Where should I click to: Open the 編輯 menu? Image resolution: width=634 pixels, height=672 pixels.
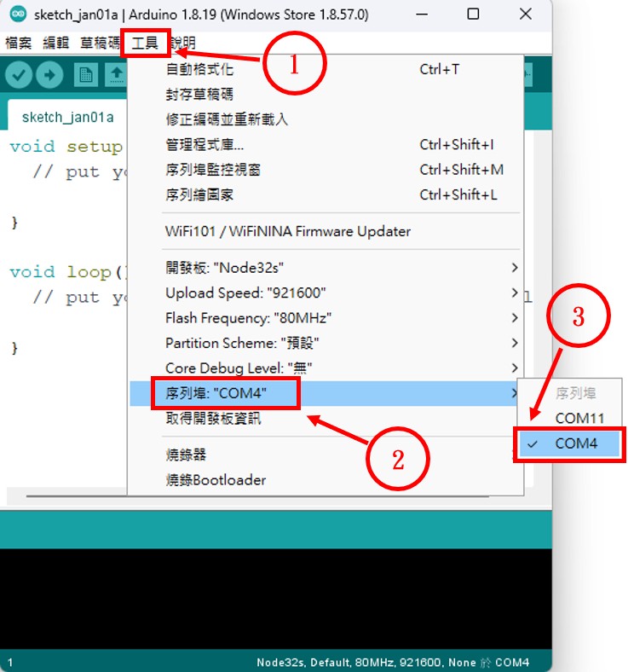click(x=56, y=43)
